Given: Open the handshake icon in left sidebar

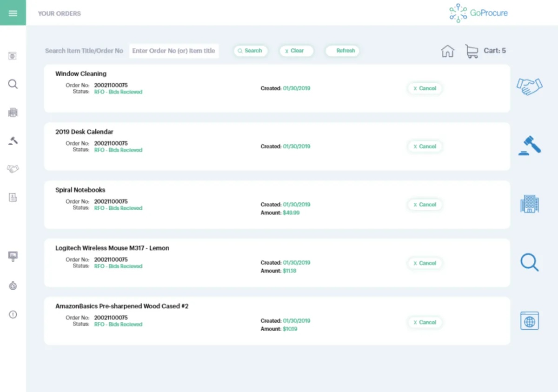Looking at the screenshot, I should pyautogui.click(x=13, y=169).
